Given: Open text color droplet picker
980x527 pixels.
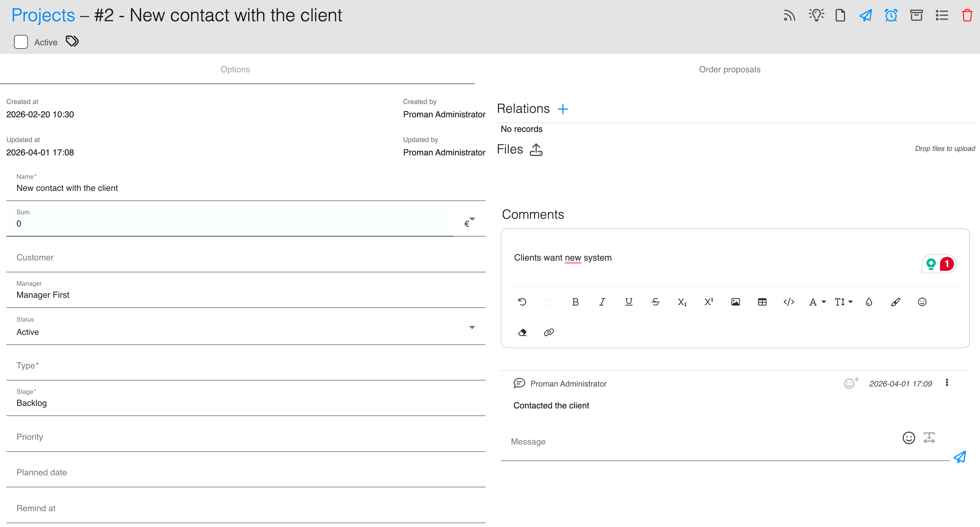Looking at the screenshot, I should pyautogui.click(x=869, y=302).
